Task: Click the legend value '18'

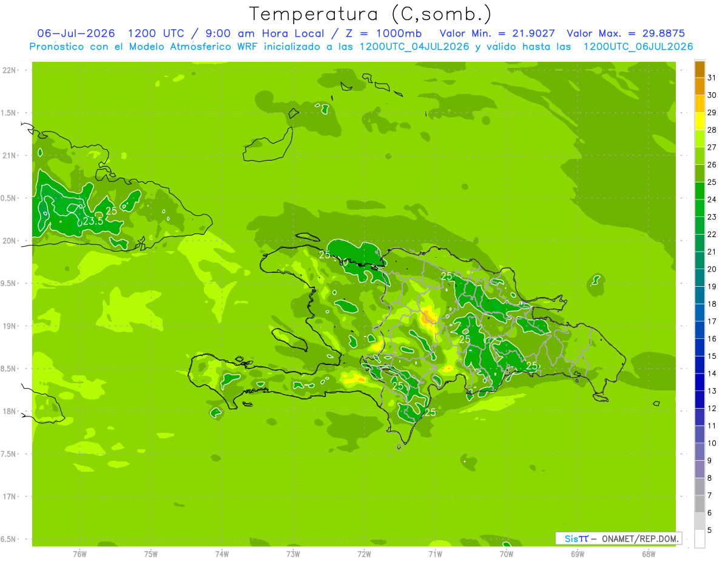Action: click(x=712, y=304)
